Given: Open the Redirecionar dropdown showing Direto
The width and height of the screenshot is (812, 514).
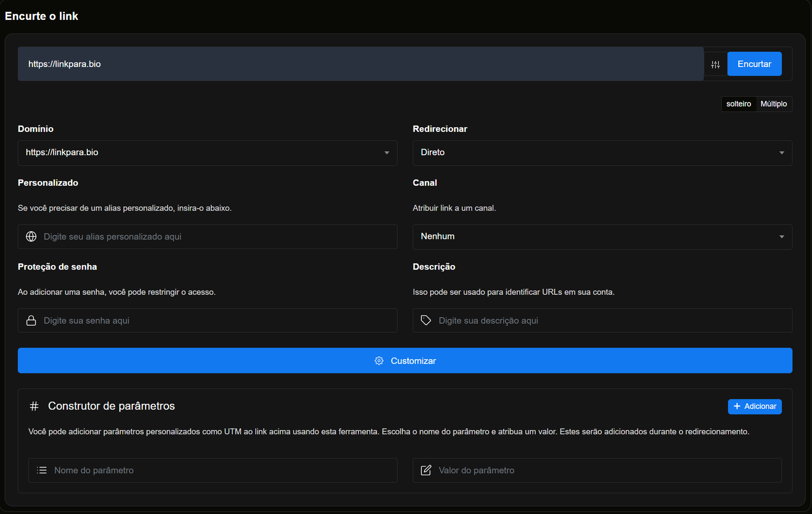Looking at the screenshot, I should pyautogui.click(x=602, y=153).
